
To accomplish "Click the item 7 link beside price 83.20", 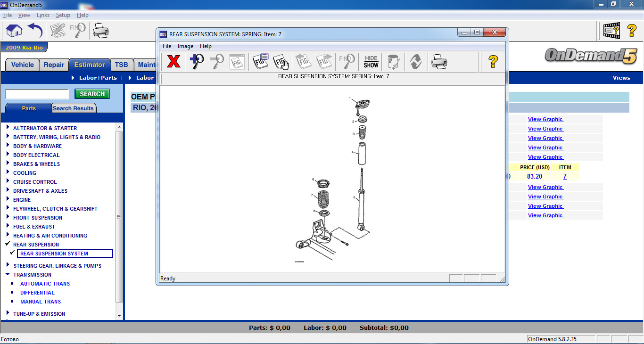I will [565, 177].
